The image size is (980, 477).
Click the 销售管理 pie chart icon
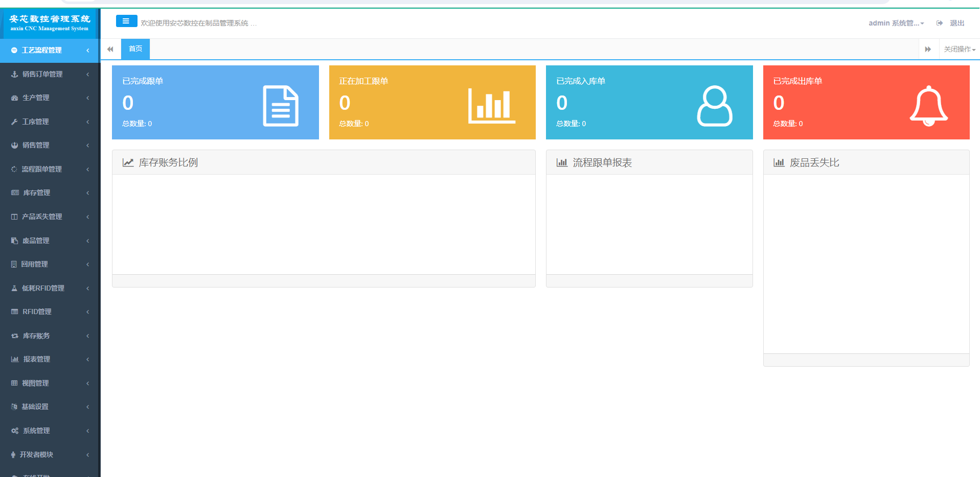[15, 145]
